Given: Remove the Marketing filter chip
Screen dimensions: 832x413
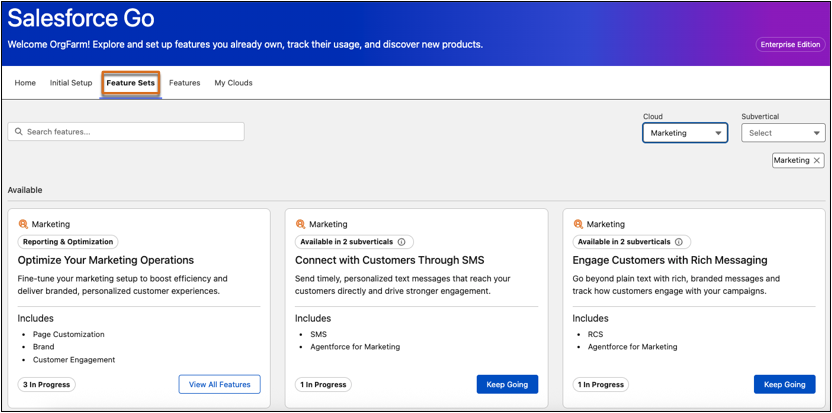Looking at the screenshot, I should point(817,160).
